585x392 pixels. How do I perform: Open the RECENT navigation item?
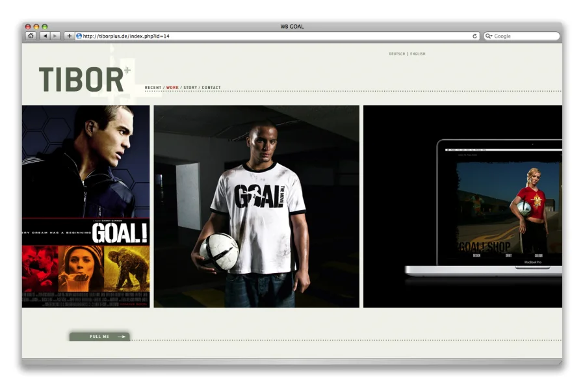153,88
